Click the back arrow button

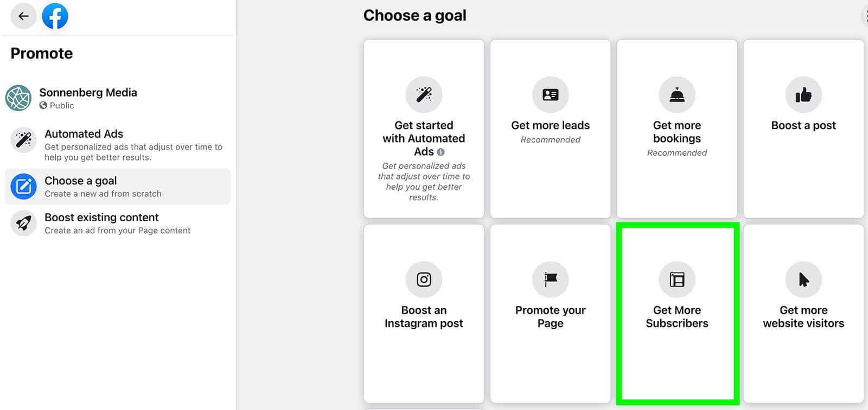tap(23, 16)
